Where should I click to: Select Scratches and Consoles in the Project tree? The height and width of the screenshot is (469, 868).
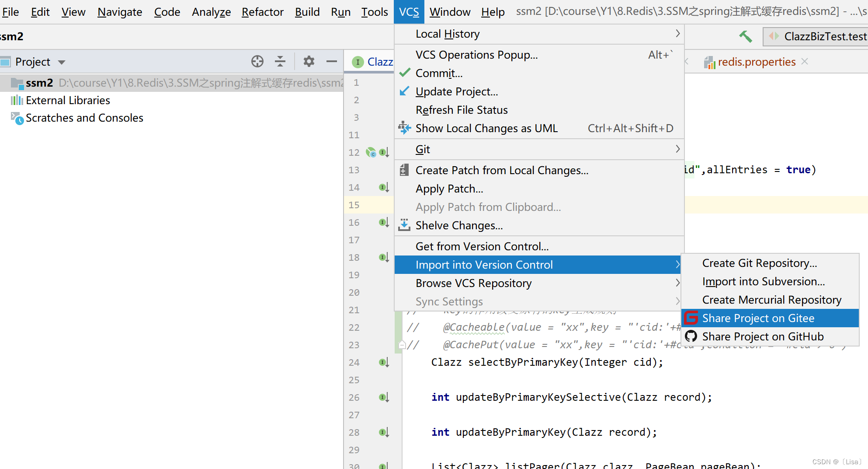pyautogui.click(x=84, y=118)
